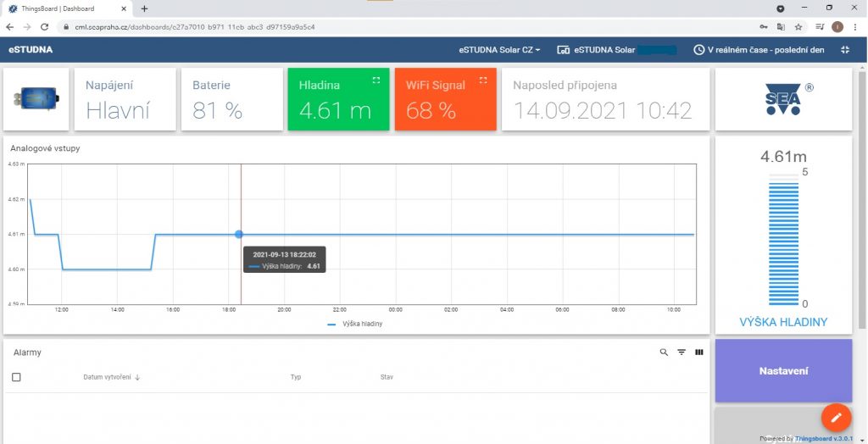
Task: Click the padlock site info icon
Action: coord(66,26)
